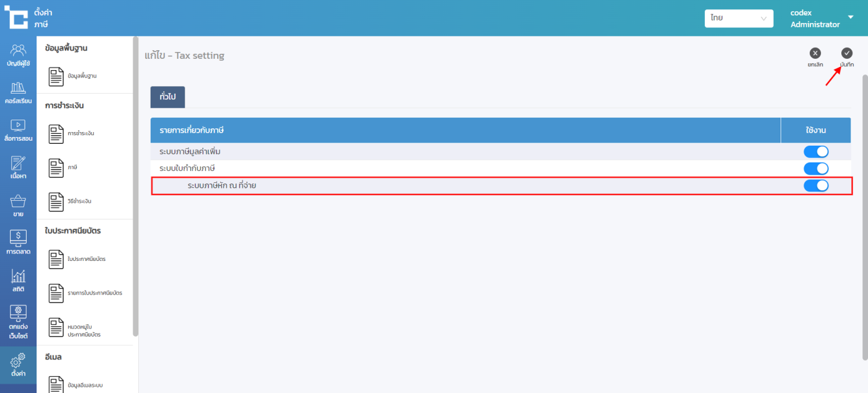Select the ทั่วไป general tab
The width and height of the screenshot is (868, 393).
[167, 97]
